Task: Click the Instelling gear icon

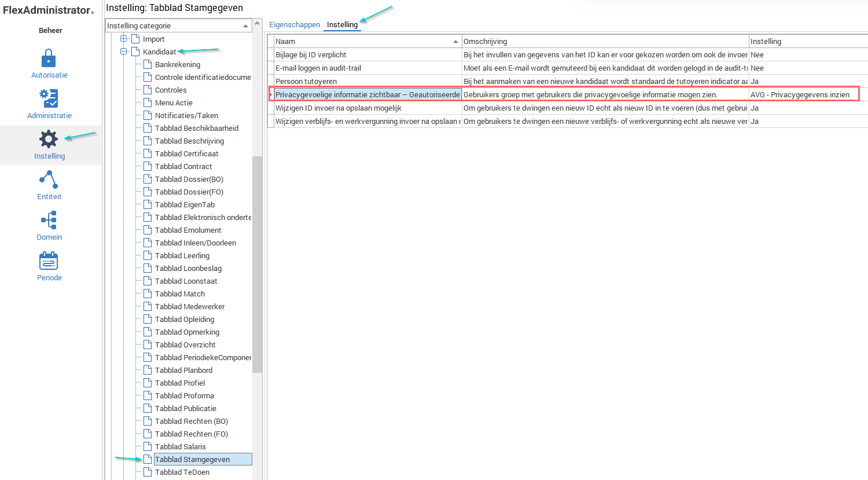Action: click(x=49, y=140)
